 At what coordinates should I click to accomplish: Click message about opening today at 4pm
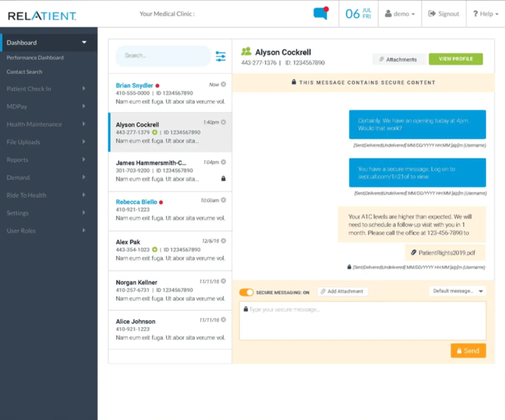tap(417, 125)
